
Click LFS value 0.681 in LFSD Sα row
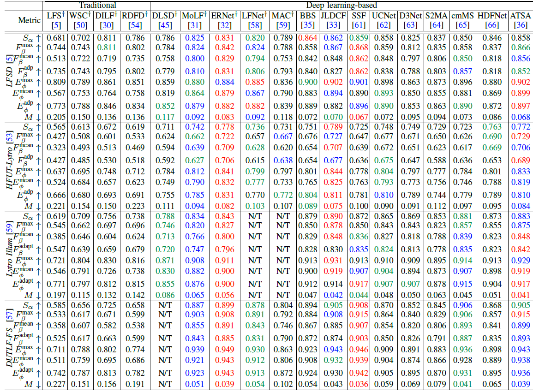pos(56,38)
